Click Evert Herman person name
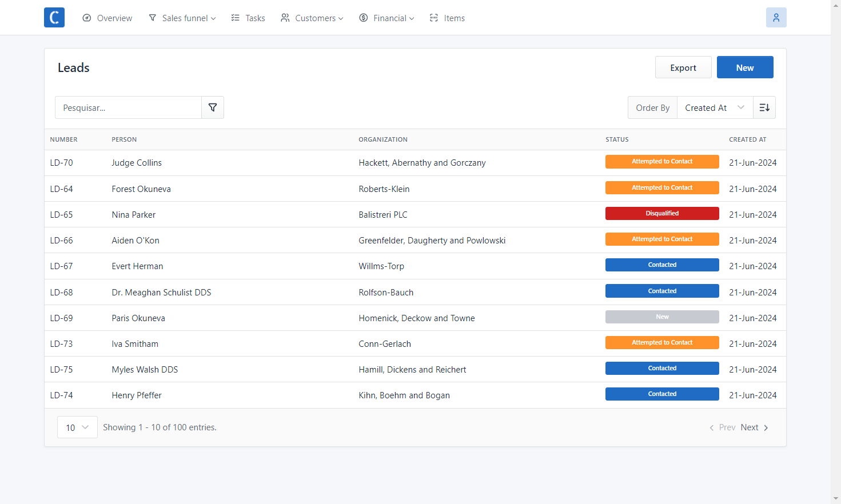The width and height of the screenshot is (841, 504). [137, 266]
